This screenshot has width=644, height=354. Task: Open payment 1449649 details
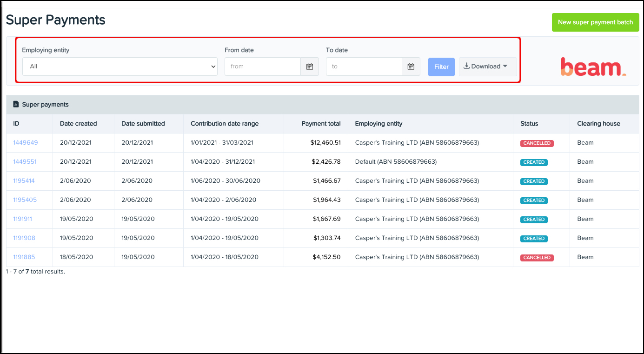tap(25, 143)
